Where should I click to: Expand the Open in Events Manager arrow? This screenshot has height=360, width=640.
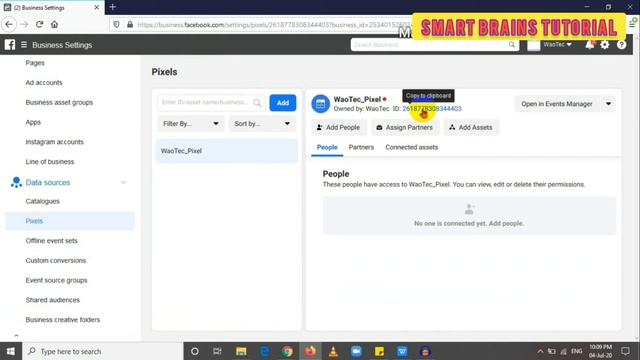point(608,104)
